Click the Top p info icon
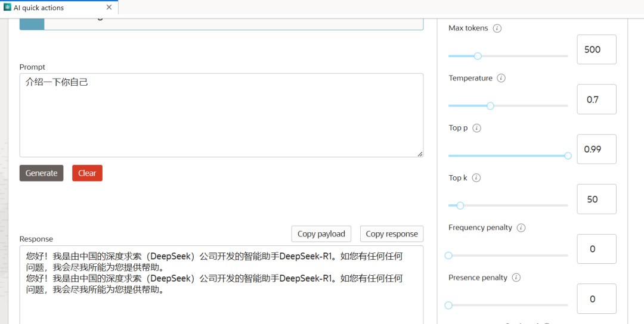 coord(477,129)
